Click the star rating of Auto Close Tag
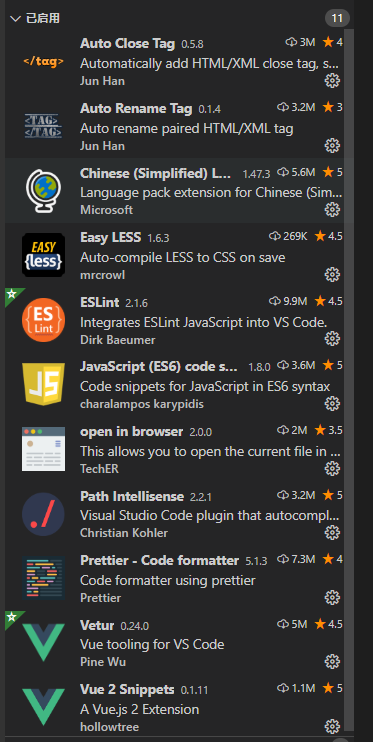The height and width of the screenshot is (742, 373). point(333,43)
